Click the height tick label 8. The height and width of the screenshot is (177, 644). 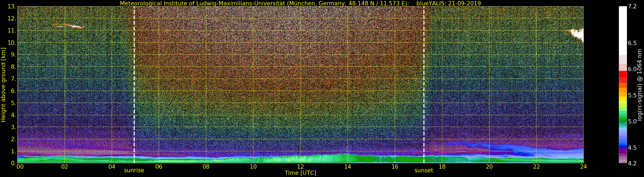13,67
